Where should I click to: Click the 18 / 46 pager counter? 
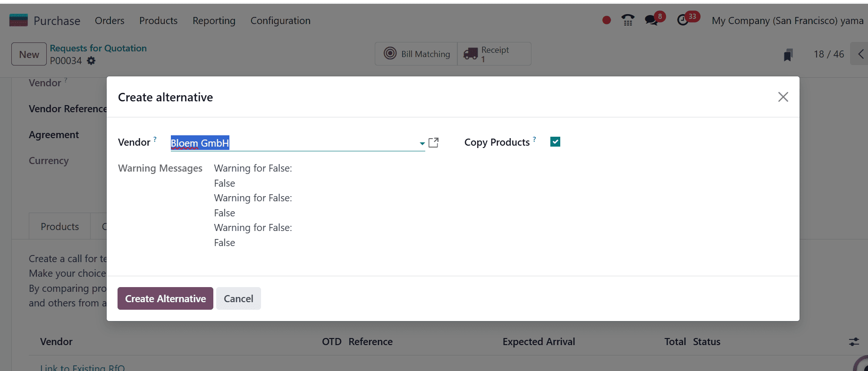829,54
